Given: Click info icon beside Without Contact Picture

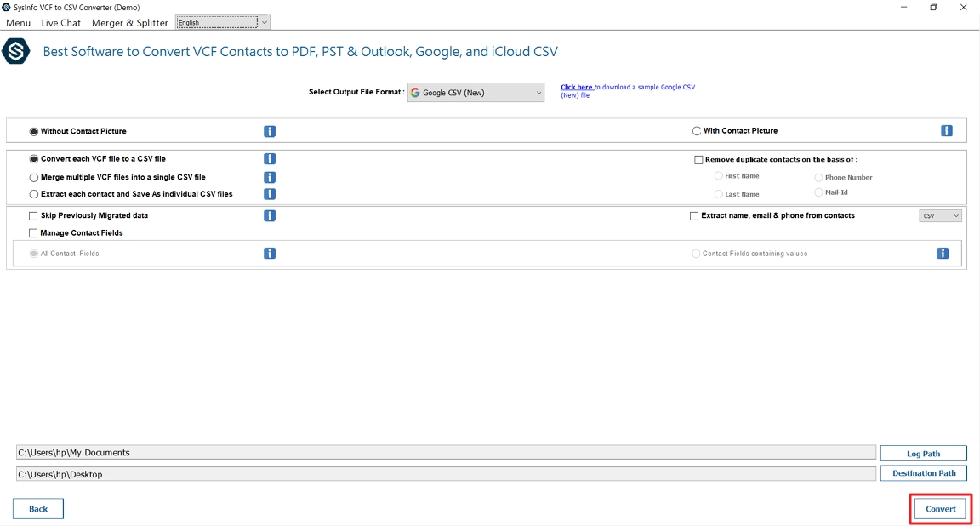Looking at the screenshot, I should click(x=270, y=131).
